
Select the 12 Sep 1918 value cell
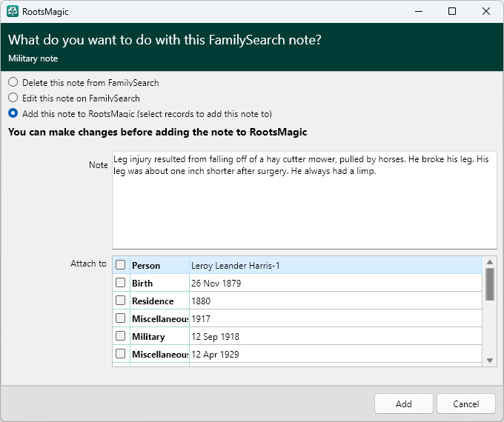click(336, 336)
